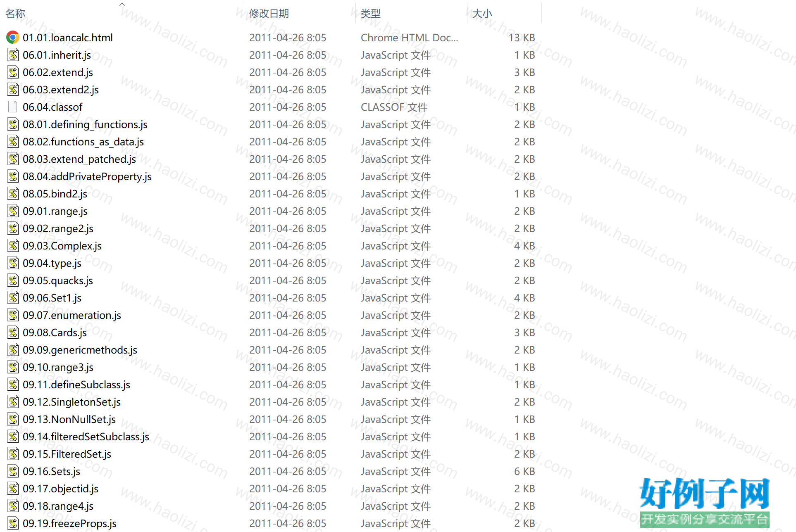Click the script icon beside 09.10.range3.js
This screenshot has height=532, width=796.
pos(13,367)
